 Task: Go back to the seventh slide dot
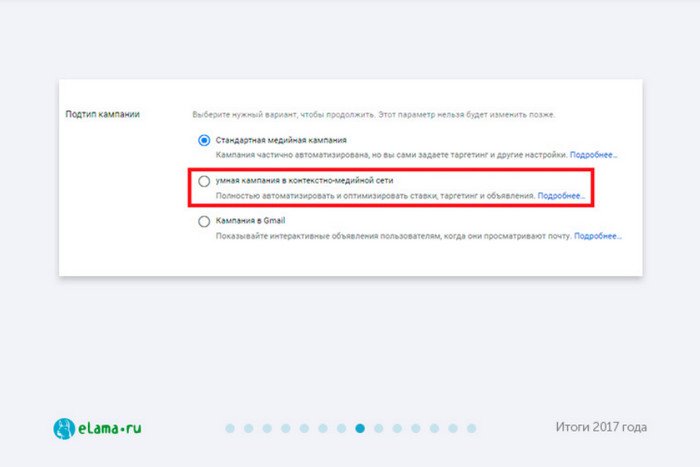coord(342,428)
